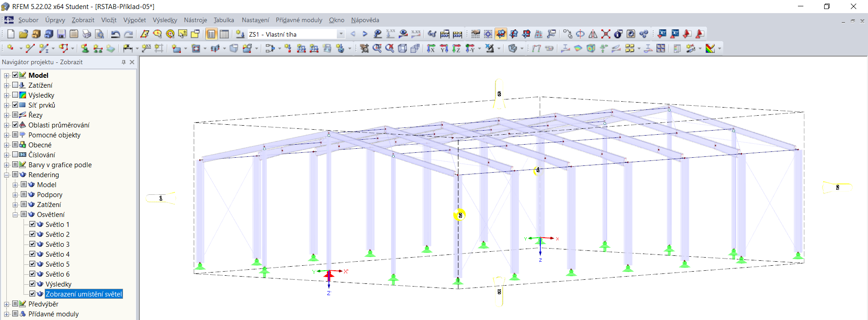Click light marker 1 left of the model

click(x=161, y=198)
